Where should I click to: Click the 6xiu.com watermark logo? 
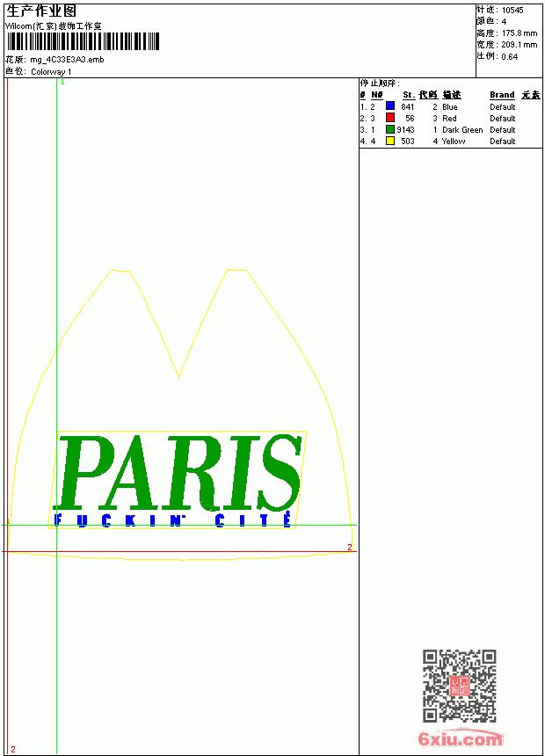pyautogui.click(x=460, y=738)
